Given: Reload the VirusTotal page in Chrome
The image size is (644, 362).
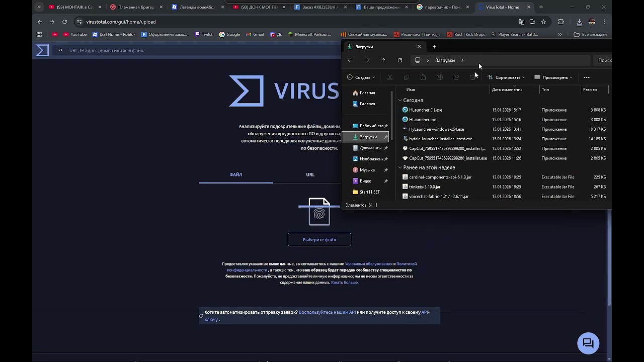Looking at the screenshot, I should pyautogui.click(x=64, y=22).
